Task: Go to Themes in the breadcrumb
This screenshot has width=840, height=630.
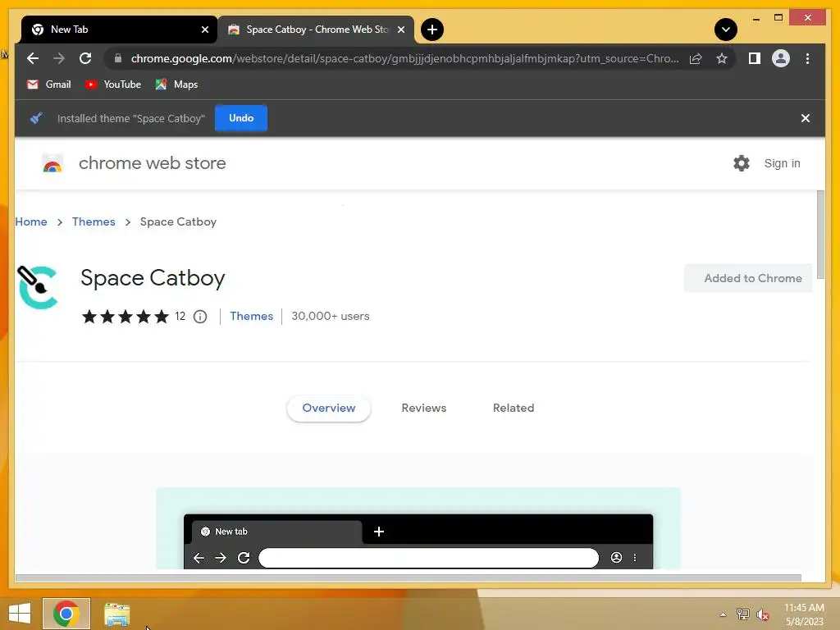Action: tap(94, 221)
